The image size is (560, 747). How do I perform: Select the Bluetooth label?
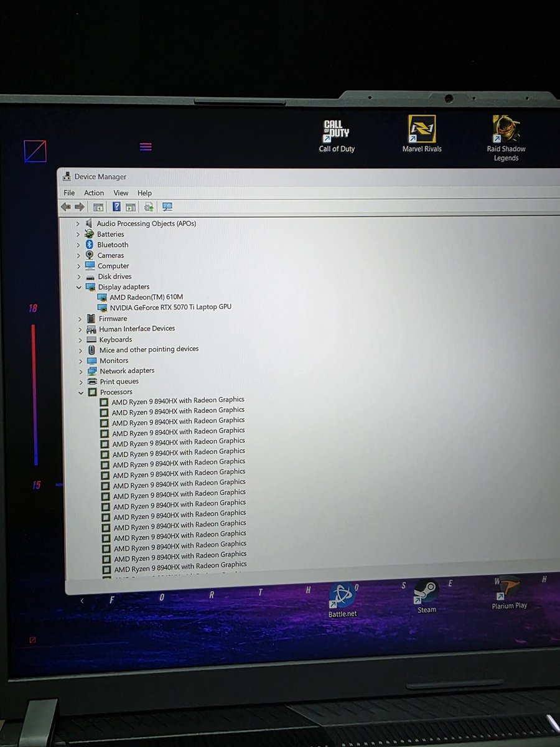click(113, 245)
